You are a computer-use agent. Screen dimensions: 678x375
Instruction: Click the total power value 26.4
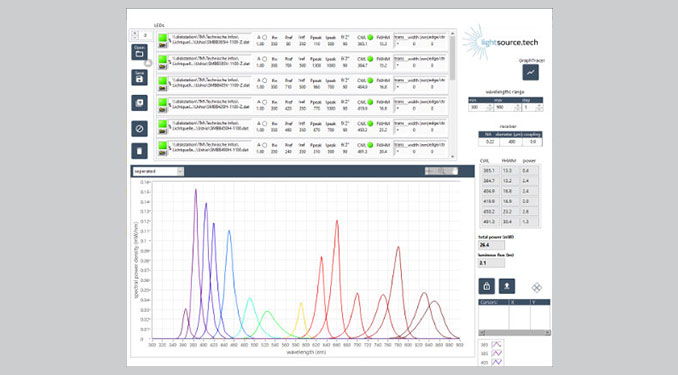point(492,245)
